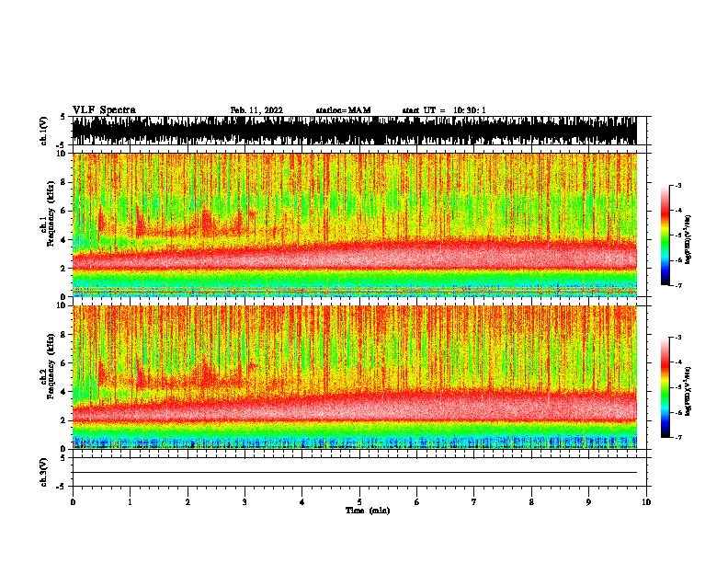Select the ch.1 colorbar "log(PSD)" unit label
The width and height of the screenshot is (728, 563).
(x=688, y=240)
